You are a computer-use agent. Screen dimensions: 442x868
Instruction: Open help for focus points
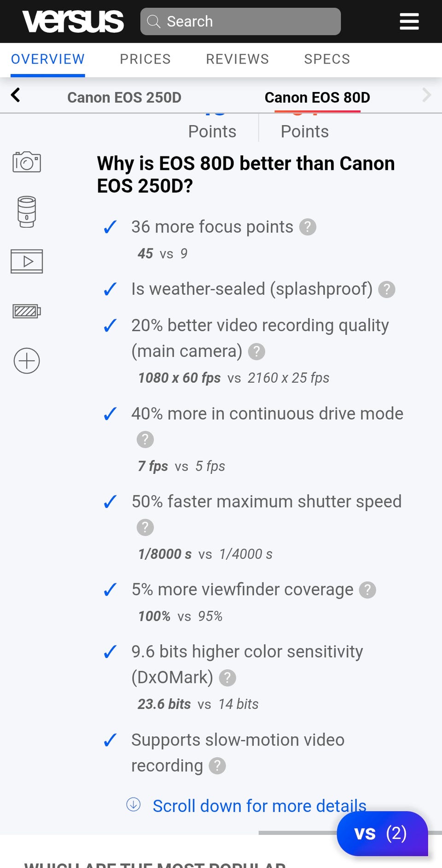point(308,227)
